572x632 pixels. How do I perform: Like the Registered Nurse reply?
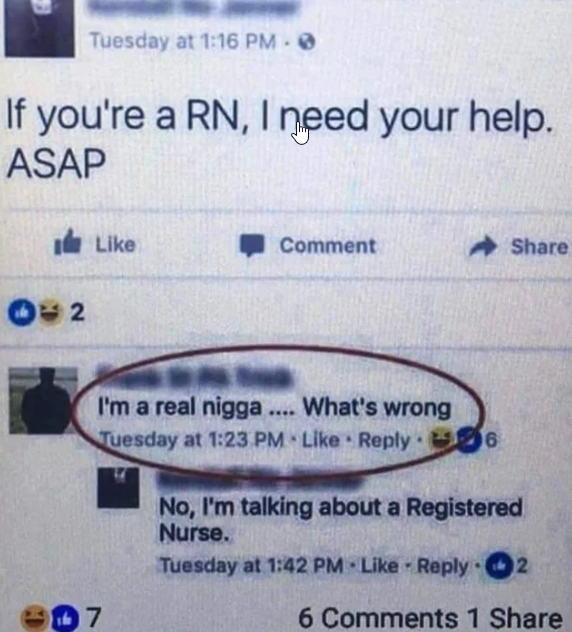[380, 565]
